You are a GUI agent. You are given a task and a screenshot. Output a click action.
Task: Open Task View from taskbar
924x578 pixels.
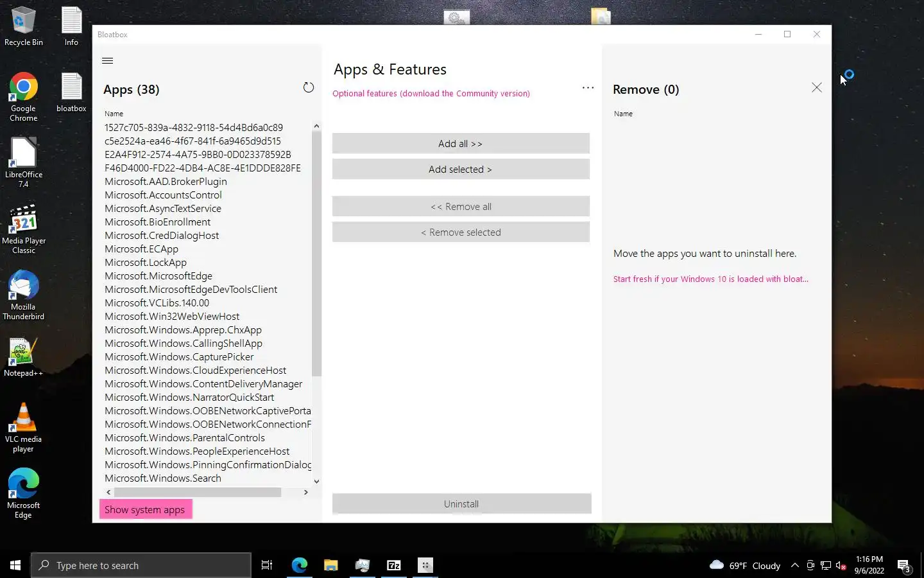pos(267,565)
